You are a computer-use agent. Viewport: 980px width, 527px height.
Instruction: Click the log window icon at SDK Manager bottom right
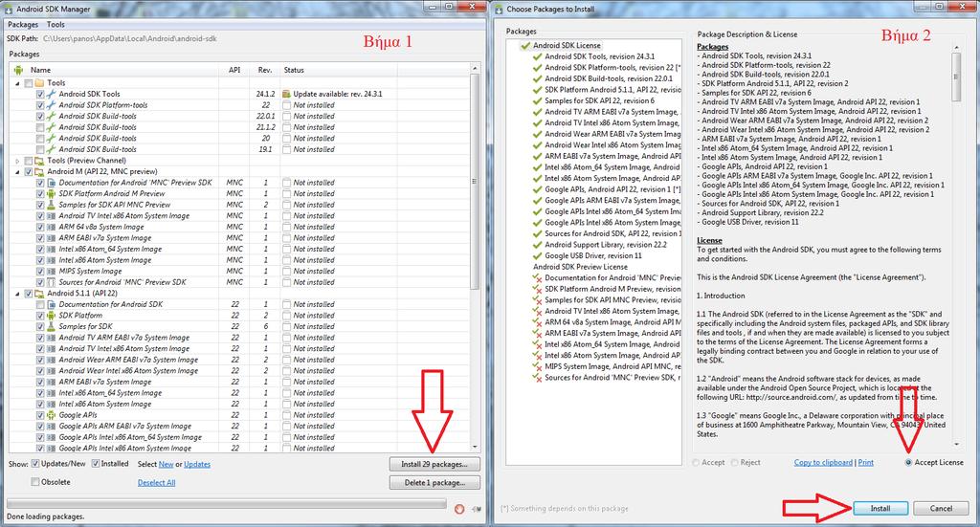coord(477,509)
